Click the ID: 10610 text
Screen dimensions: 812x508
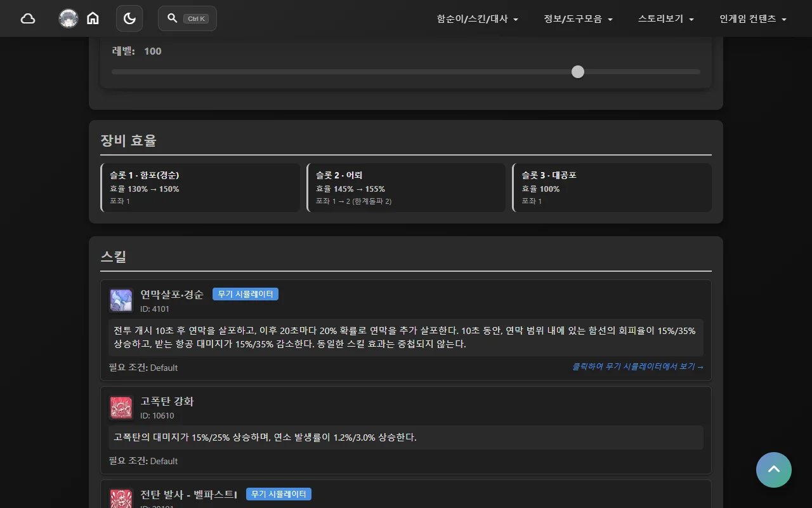157,416
